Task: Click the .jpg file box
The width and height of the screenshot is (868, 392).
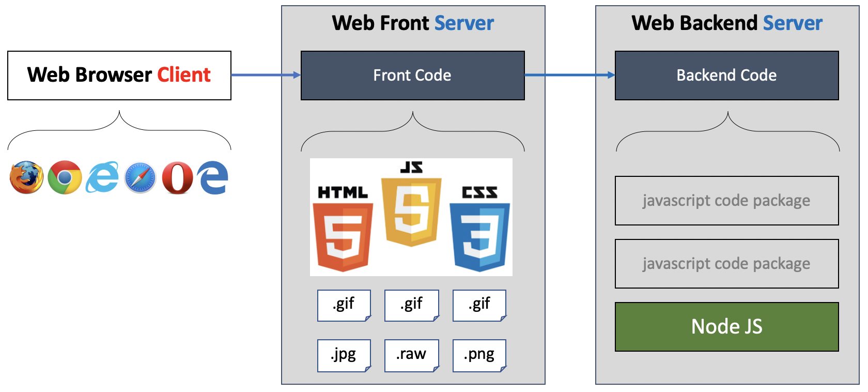Action: coord(345,356)
